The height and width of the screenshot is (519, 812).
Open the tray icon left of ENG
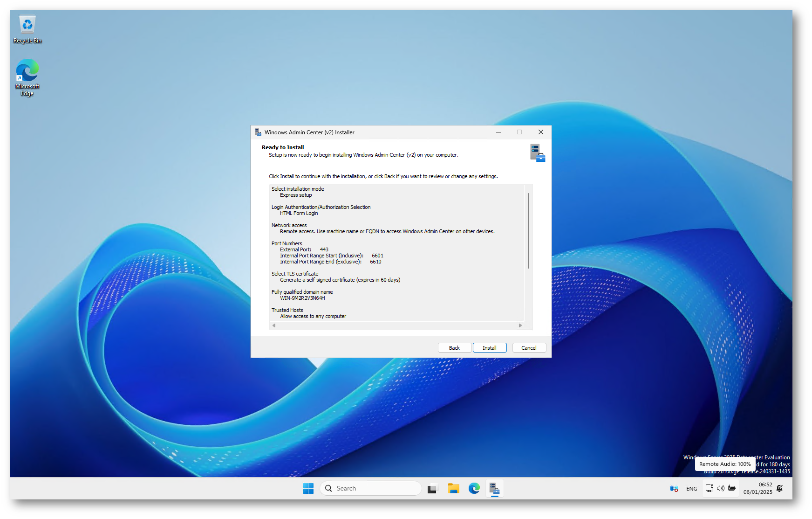click(674, 489)
